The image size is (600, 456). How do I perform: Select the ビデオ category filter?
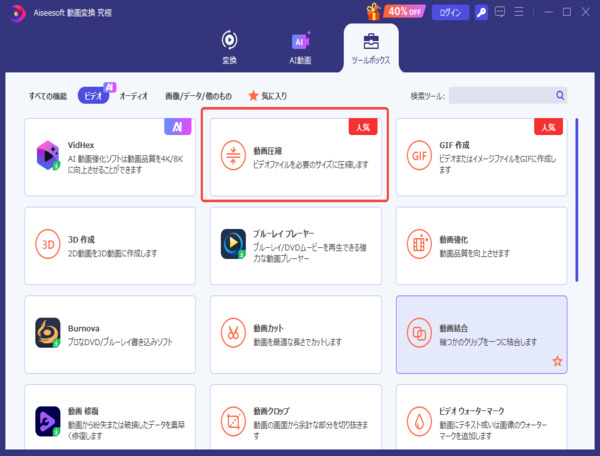pyautogui.click(x=93, y=96)
